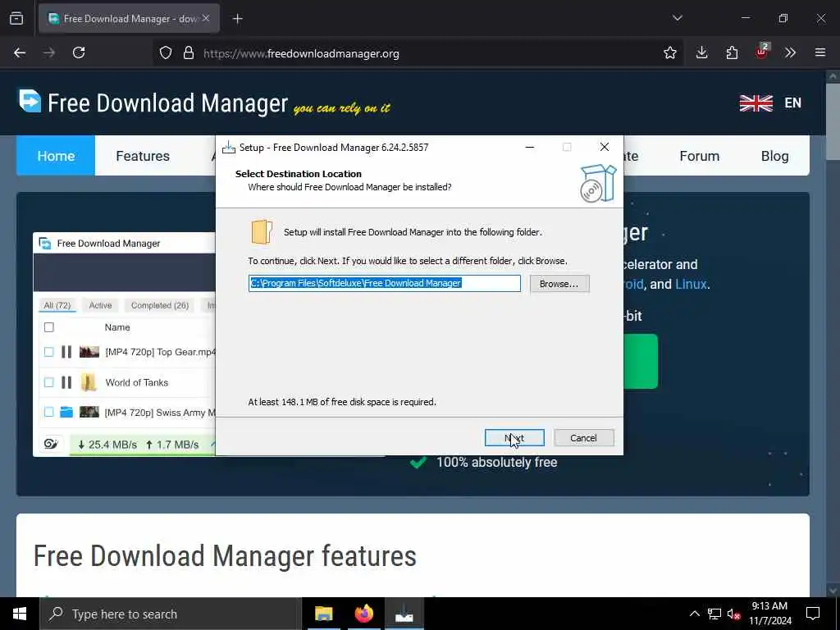Click the shield tracking protection icon
The height and width of the screenshot is (630, 840).
point(166,53)
